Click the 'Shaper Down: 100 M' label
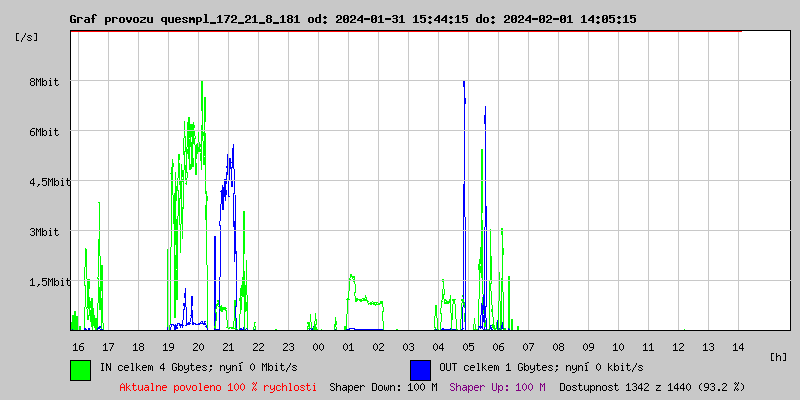The image size is (800, 400). coord(383,387)
